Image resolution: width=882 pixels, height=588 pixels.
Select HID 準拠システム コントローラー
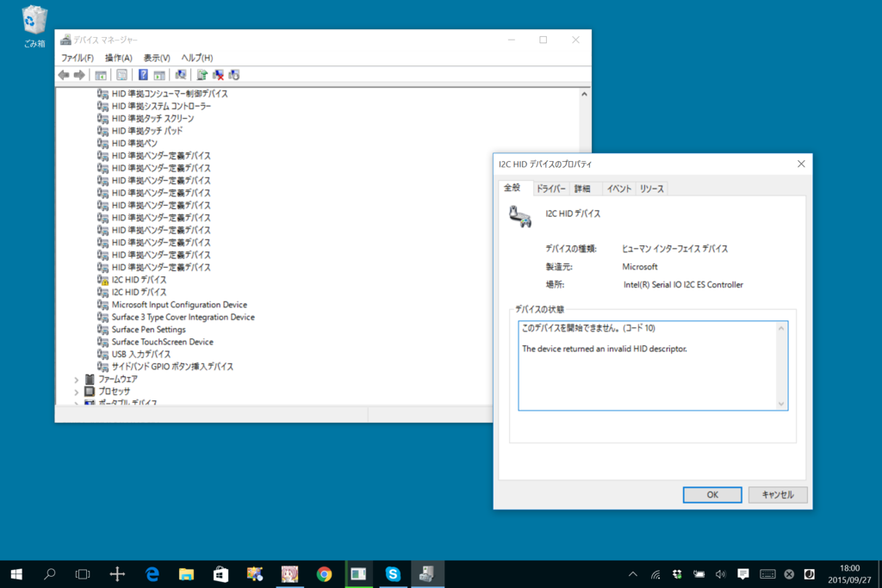(x=161, y=106)
